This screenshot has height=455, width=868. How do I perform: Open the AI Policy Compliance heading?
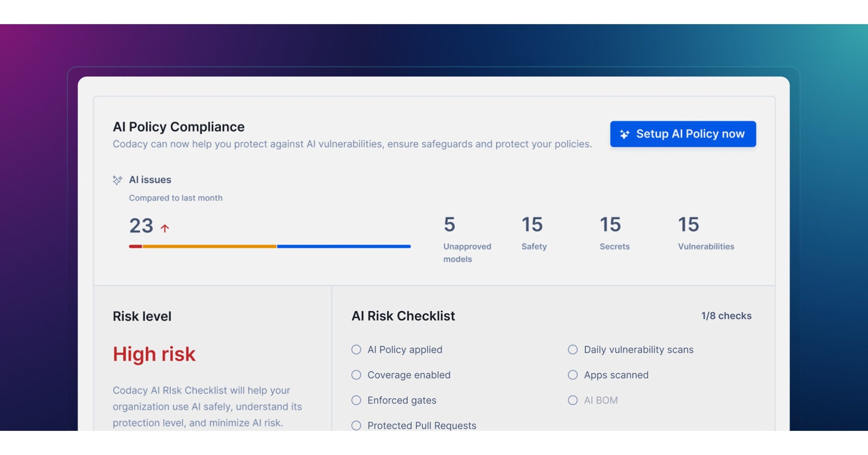coord(179,127)
